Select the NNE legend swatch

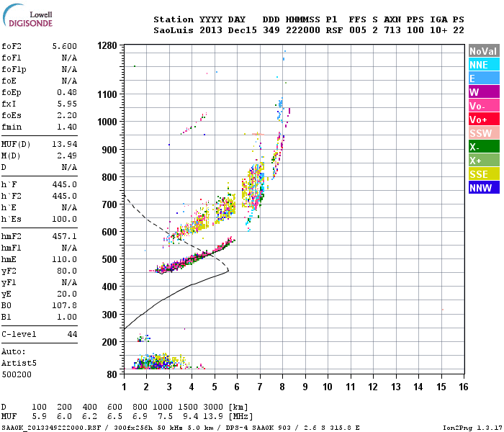pyautogui.click(x=484, y=65)
